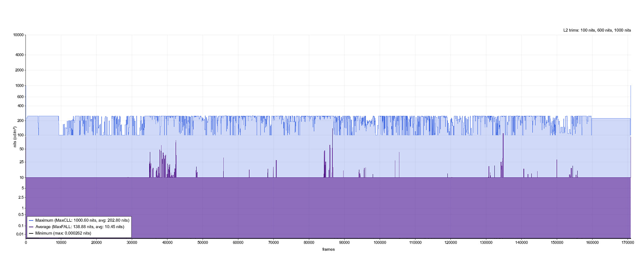Click the purple Average legend line swatch
The width and height of the screenshot is (644, 258).
tap(31, 227)
